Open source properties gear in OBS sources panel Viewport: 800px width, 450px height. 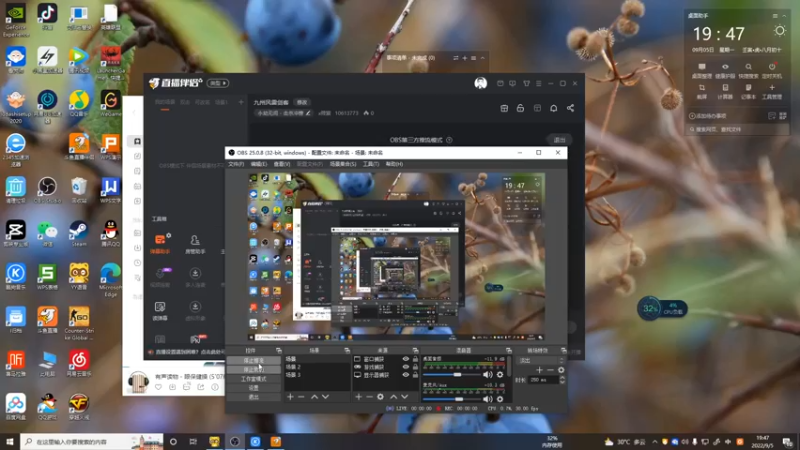tap(380, 397)
